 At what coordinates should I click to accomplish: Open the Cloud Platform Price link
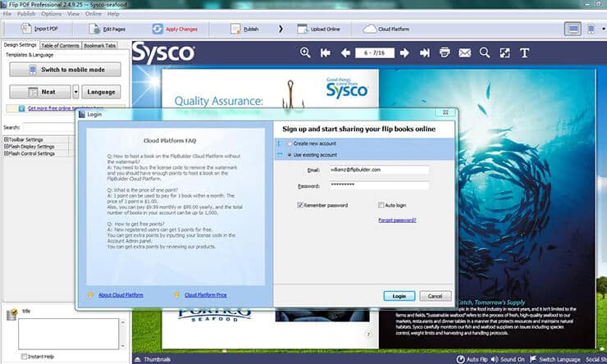click(x=206, y=295)
